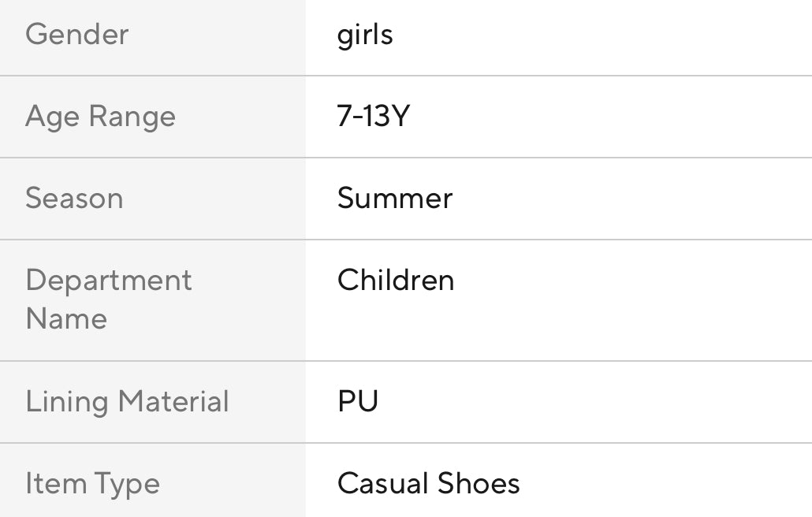Click the Lining Material label
Screen dimensions: 812x517
[x=127, y=401]
